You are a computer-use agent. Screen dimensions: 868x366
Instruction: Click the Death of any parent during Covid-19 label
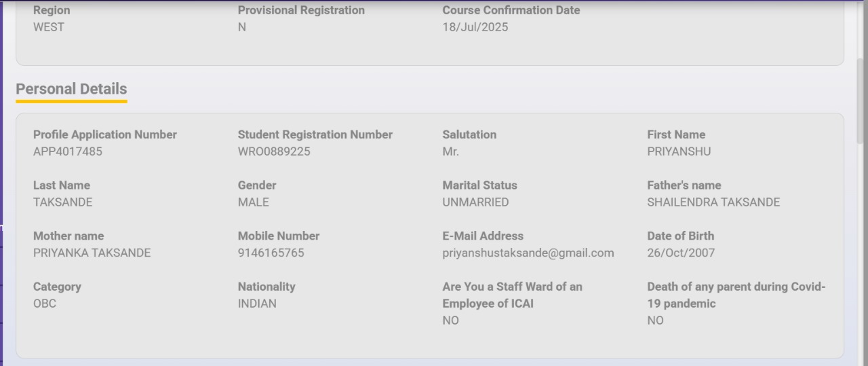(736, 295)
